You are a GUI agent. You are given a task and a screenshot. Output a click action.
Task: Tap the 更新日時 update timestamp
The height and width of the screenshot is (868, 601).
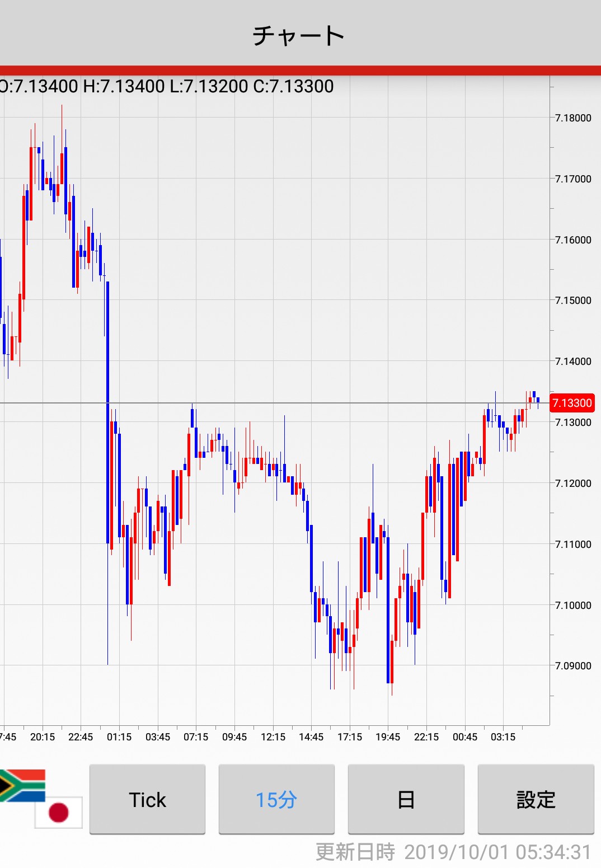[x=453, y=852]
